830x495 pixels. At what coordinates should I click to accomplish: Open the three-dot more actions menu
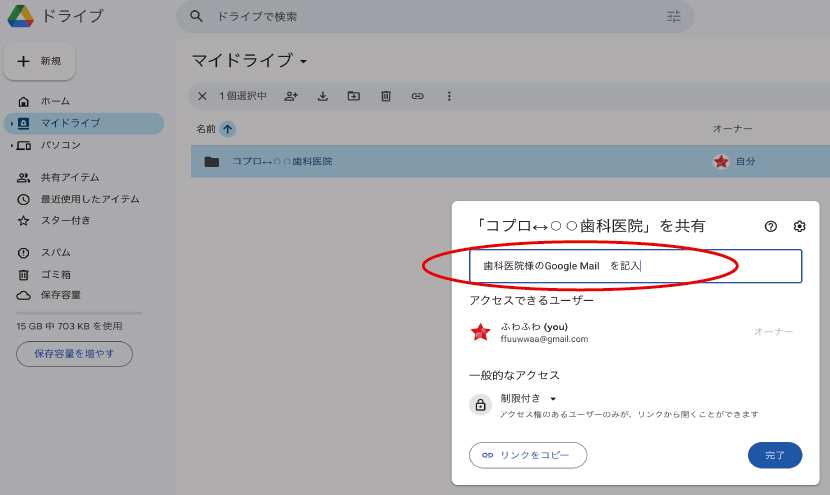(449, 96)
